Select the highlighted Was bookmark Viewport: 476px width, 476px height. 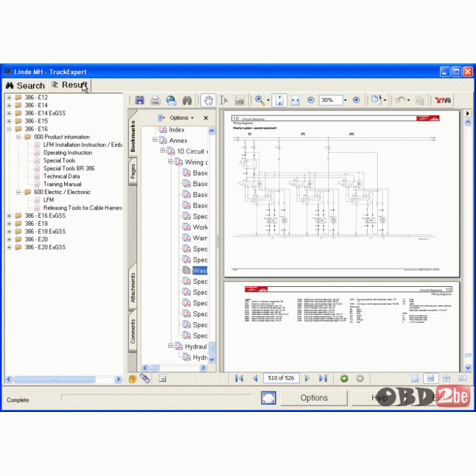point(200,270)
